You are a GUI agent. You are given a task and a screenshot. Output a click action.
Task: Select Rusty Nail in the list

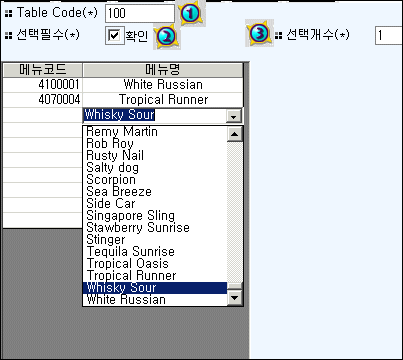pyautogui.click(x=155, y=156)
